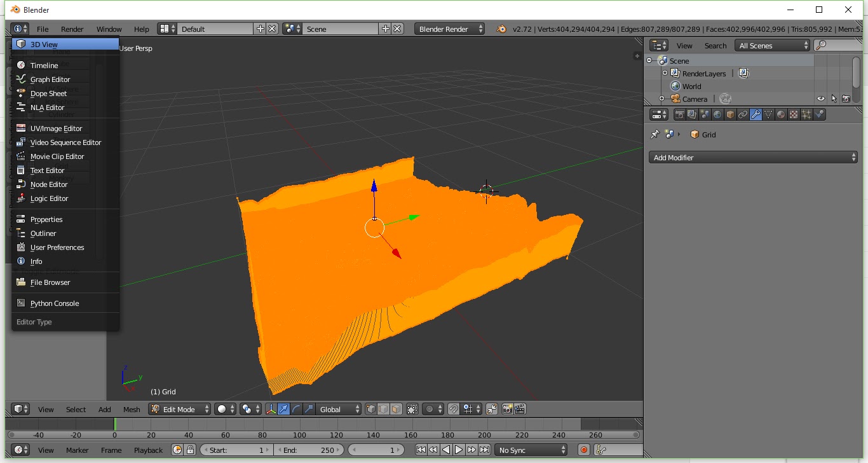Play the animation forward
This screenshot has width=868, height=463.
pyautogui.click(x=459, y=450)
